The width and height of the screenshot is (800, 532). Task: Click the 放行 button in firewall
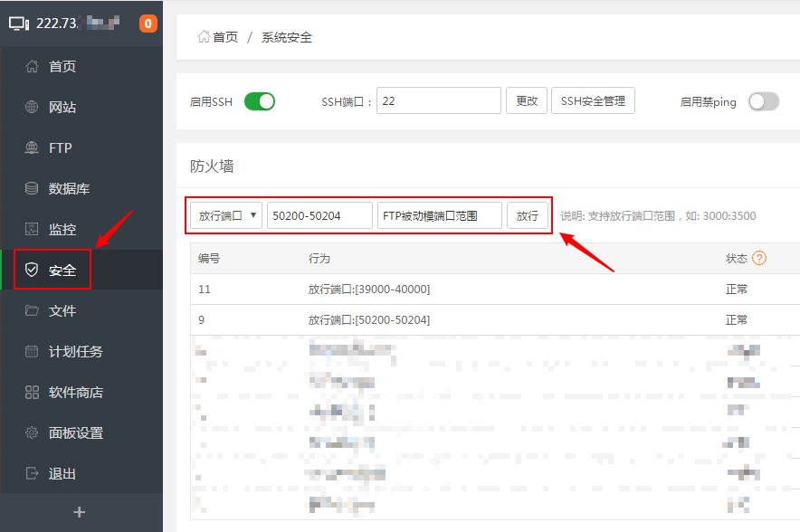[527, 215]
